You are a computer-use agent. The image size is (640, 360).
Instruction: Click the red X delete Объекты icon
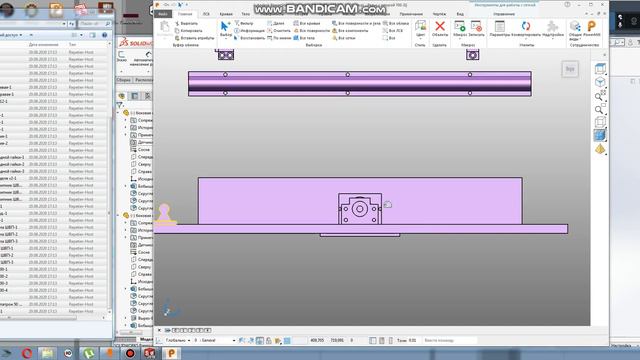440,27
